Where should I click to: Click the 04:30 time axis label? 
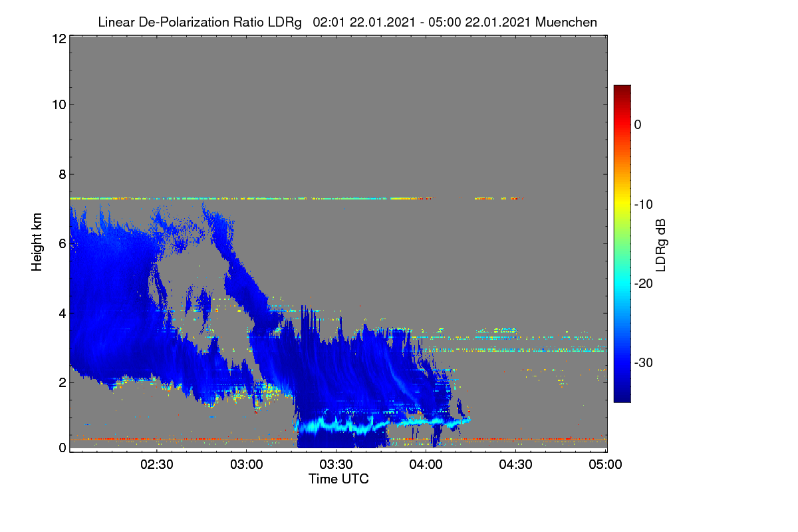(516, 465)
